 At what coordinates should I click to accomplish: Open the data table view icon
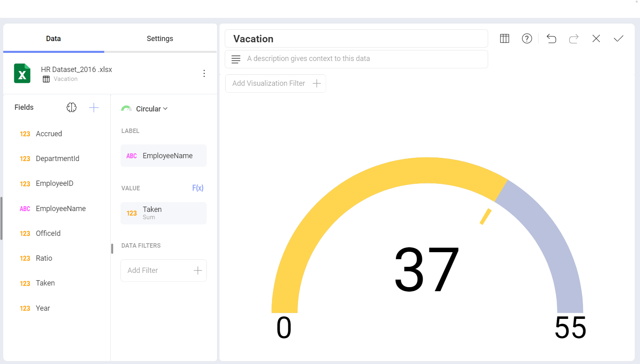coord(504,39)
